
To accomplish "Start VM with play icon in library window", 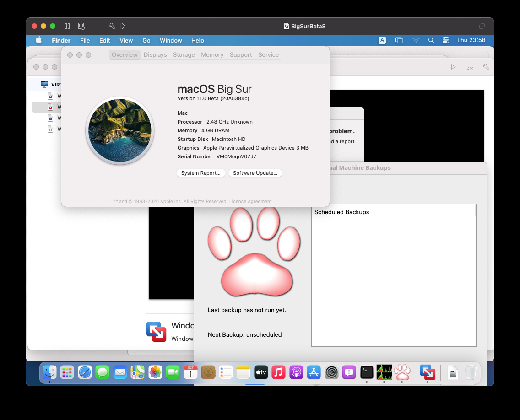I will 453,67.
